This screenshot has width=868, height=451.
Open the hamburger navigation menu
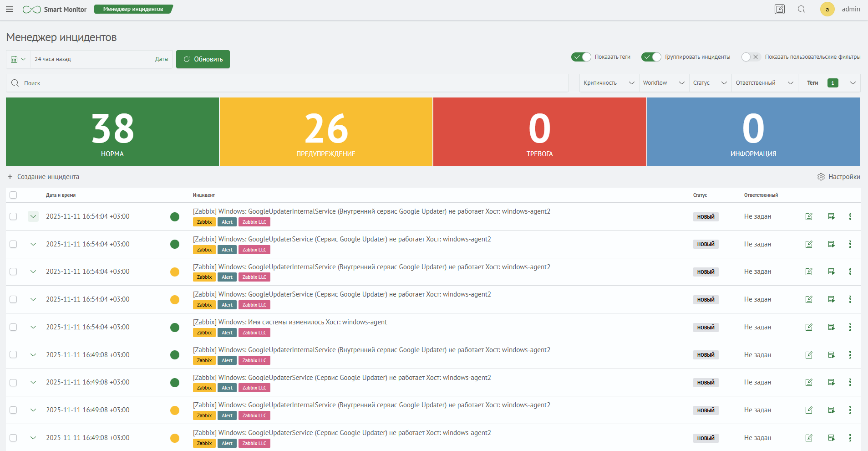point(10,9)
